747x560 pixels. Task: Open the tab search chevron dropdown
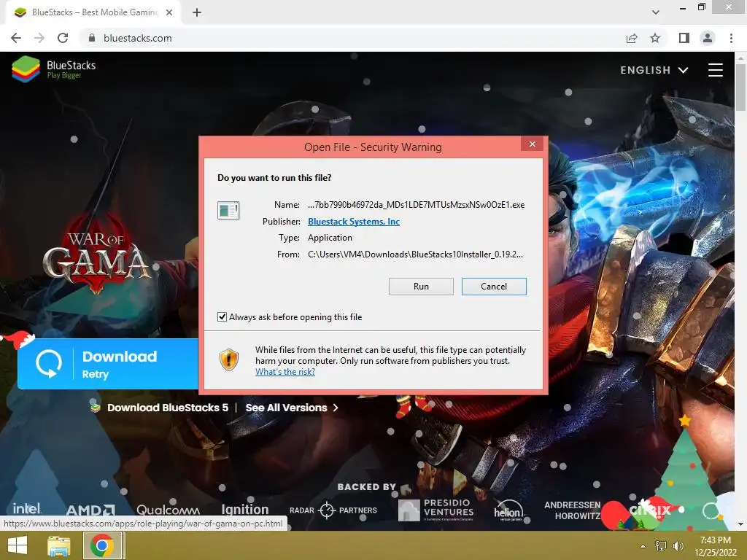656,12
